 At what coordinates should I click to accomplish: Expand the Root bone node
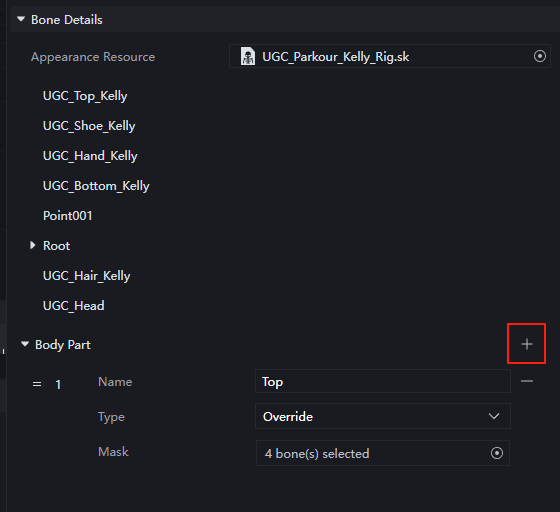click(32, 245)
